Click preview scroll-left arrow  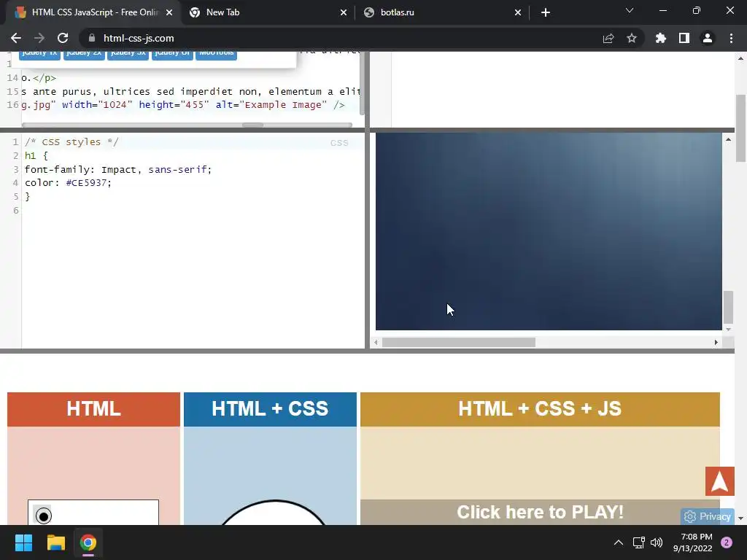376,343
